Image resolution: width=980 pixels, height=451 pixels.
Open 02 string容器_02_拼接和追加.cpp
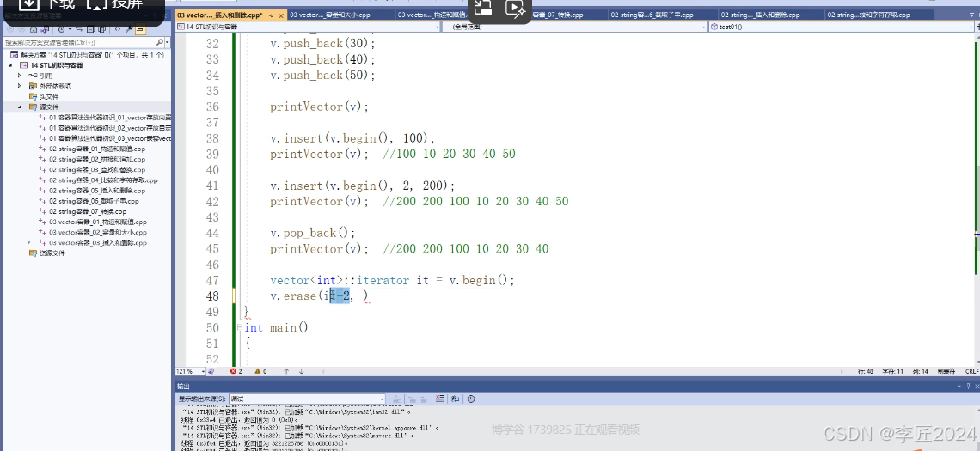click(97, 159)
